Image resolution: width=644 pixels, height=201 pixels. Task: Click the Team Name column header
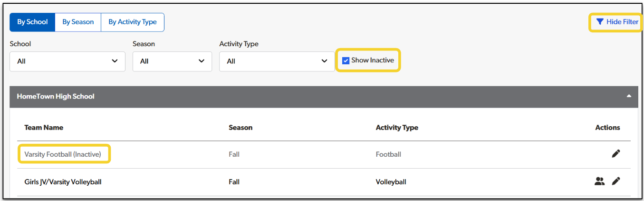pyautogui.click(x=44, y=128)
